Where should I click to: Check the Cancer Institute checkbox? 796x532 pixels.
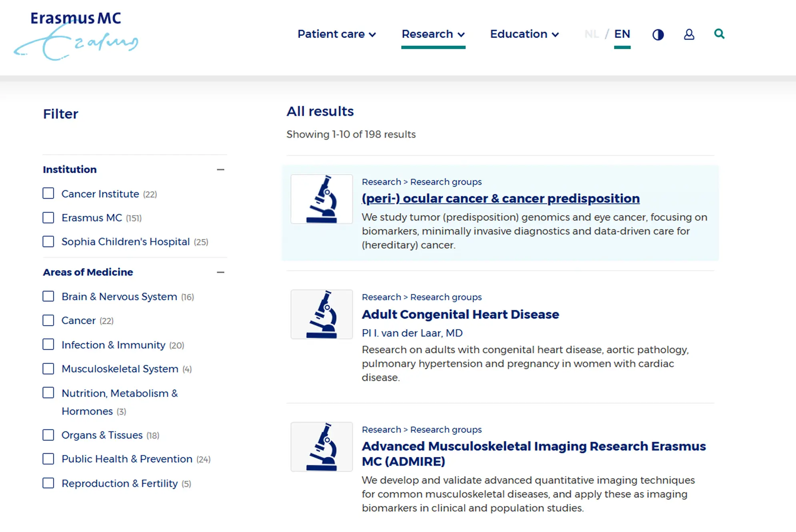[48, 193]
